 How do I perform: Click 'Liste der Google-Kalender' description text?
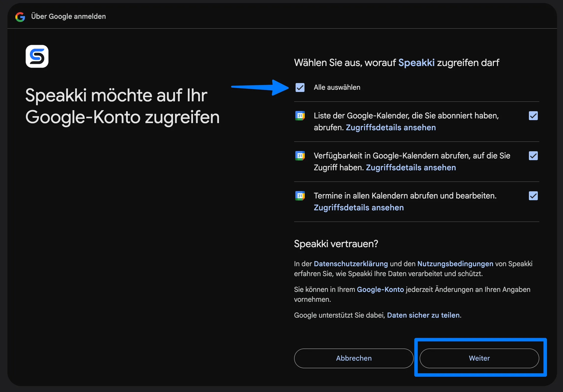(406, 122)
